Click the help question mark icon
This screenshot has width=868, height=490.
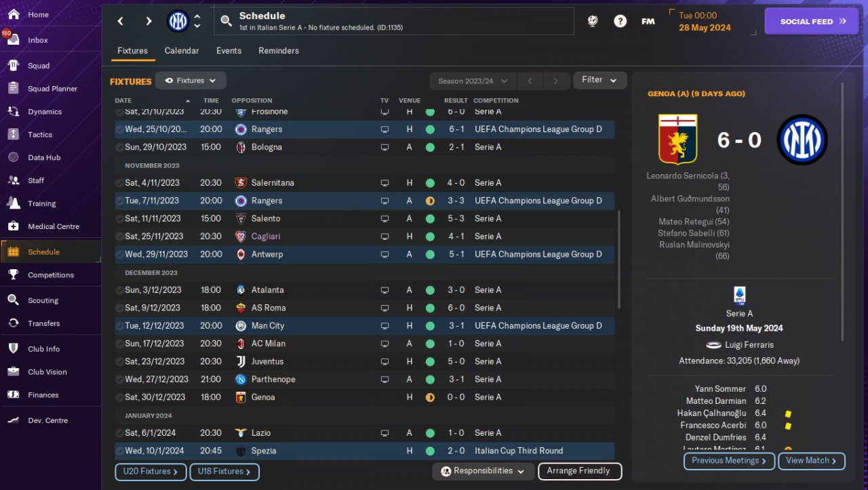[x=620, y=21]
